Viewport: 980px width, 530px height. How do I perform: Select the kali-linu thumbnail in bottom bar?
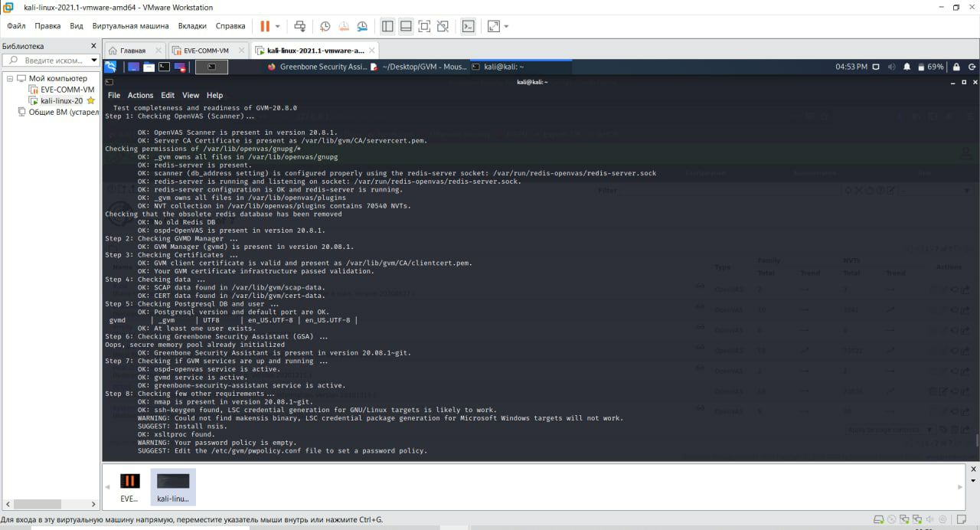tap(173, 487)
